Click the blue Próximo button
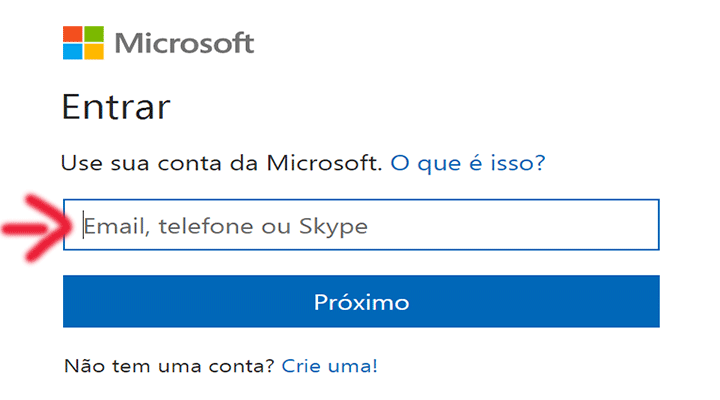 pyautogui.click(x=361, y=301)
